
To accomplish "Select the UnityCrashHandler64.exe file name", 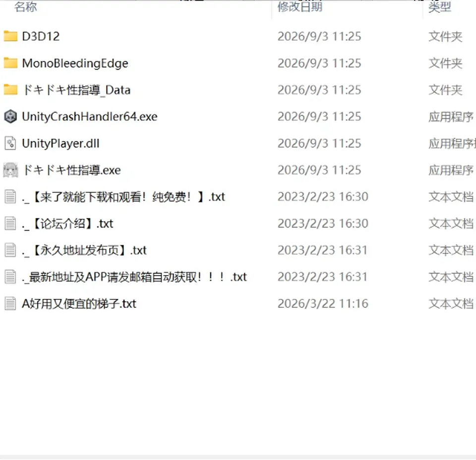I will click(90, 116).
